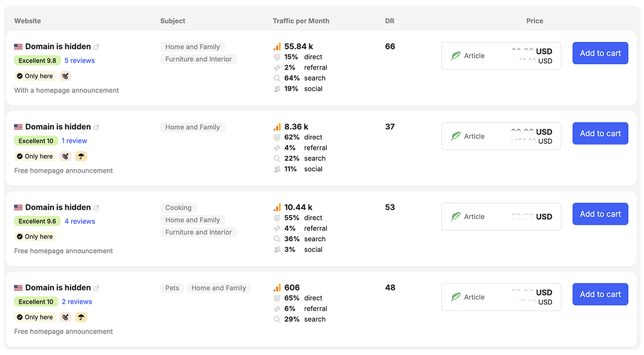Open the external link icon in the 1-review row
The image size is (644, 355).
point(97,127)
